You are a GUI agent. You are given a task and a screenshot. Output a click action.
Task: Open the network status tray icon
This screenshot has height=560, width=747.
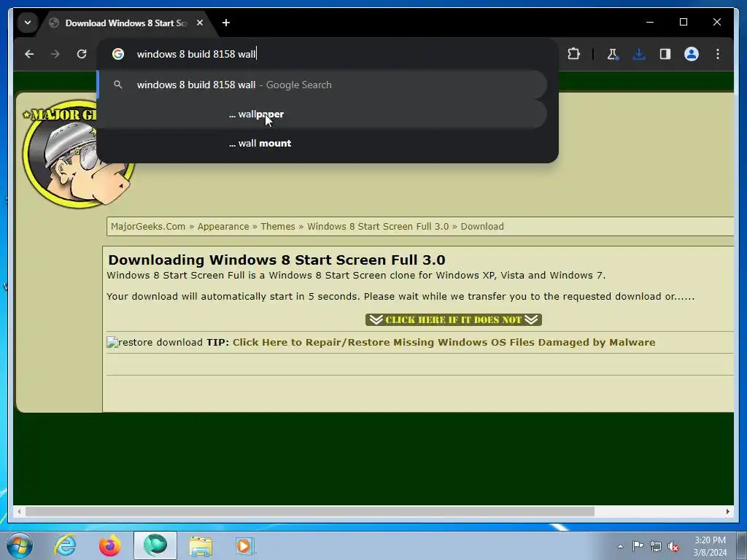(656, 546)
